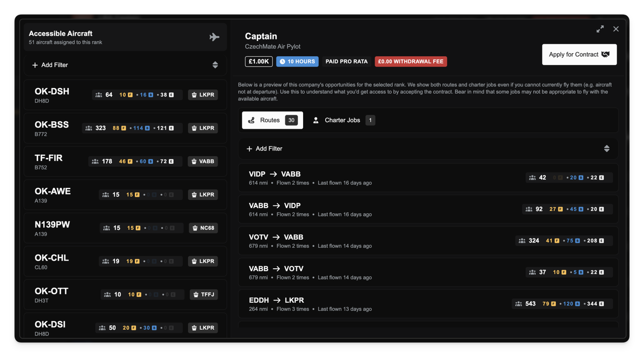Add Filter to the accessible aircraft list

point(50,65)
